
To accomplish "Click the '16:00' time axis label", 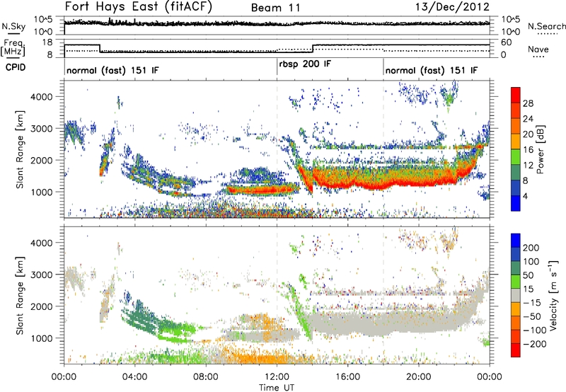I will pyautogui.click(x=347, y=377).
